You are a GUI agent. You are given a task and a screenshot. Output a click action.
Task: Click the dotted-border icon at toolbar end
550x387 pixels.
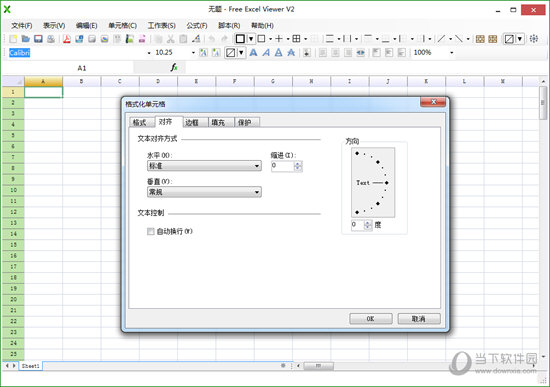tap(534, 39)
